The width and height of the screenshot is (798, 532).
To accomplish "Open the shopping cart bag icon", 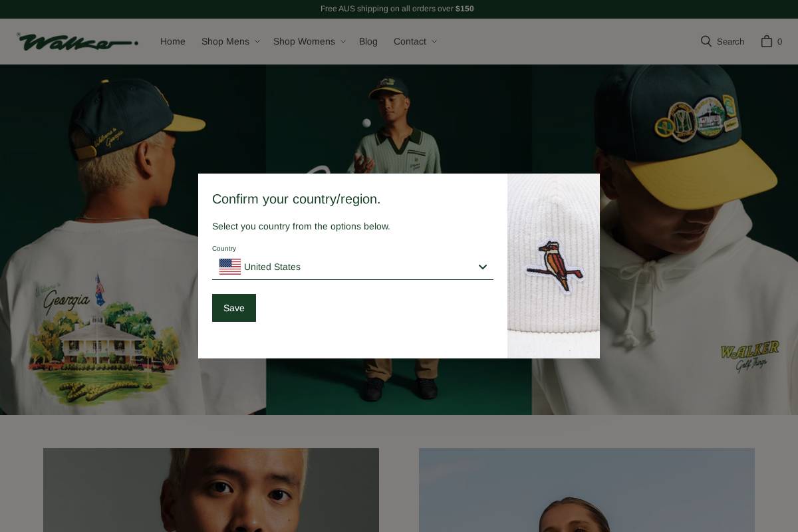I will click(x=767, y=41).
